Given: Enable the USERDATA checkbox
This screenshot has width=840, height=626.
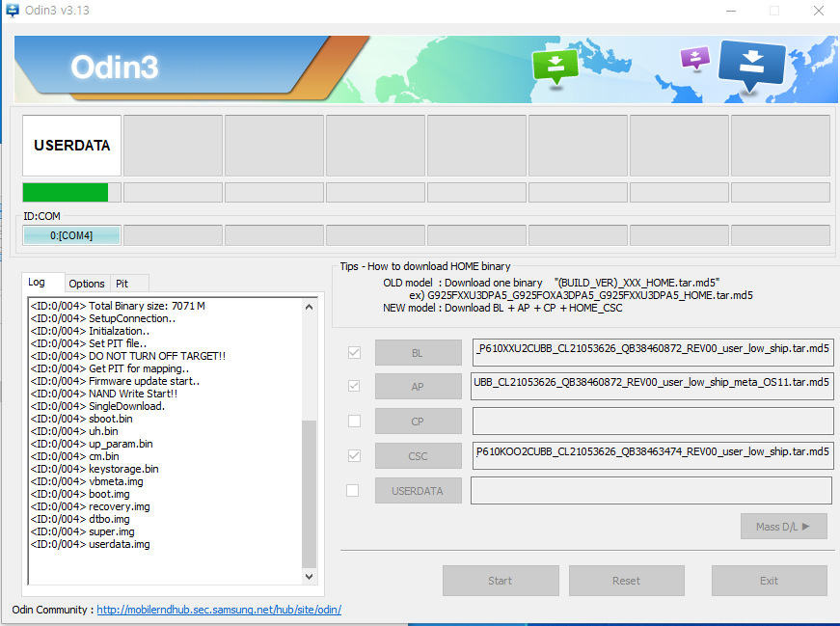Looking at the screenshot, I should click(353, 490).
